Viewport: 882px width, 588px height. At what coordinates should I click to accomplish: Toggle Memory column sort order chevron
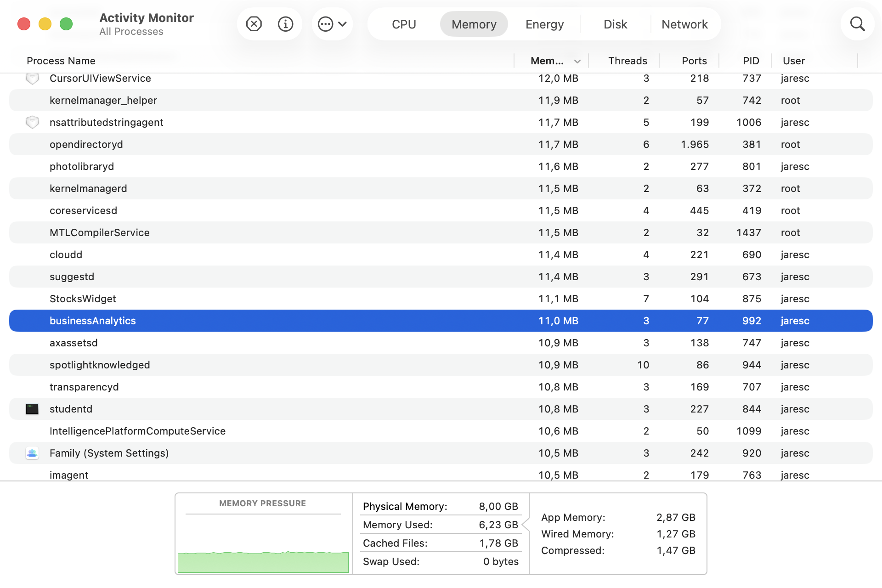click(x=577, y=61)
